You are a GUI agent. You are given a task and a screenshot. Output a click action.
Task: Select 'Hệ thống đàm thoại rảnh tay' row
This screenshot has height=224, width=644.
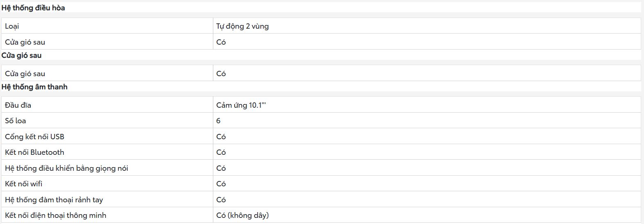(321, 199)
